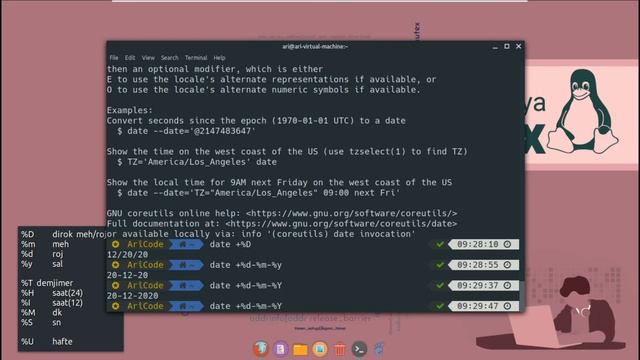The width and height of the screenshot is (640, 360).
Task: Click the '%D dirok' row in the notes panel
Action: pos(63,234)
